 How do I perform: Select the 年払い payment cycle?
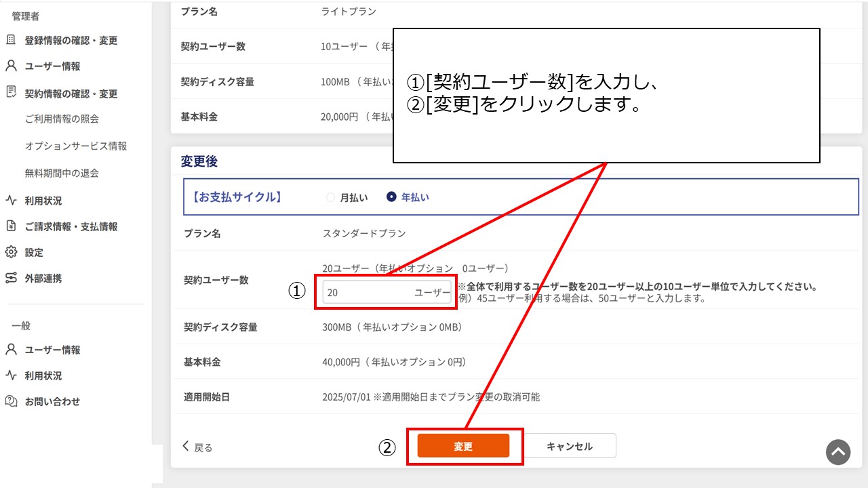tap(391, 197)
